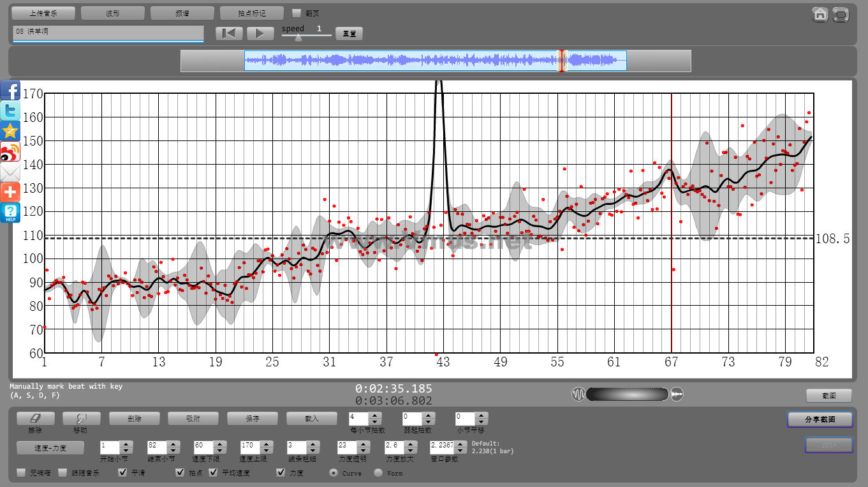The height and width of the screenshot is (487, 868).
Task: Enable the 翻页 page-turn checkbox
Action: tap(297, 13)
